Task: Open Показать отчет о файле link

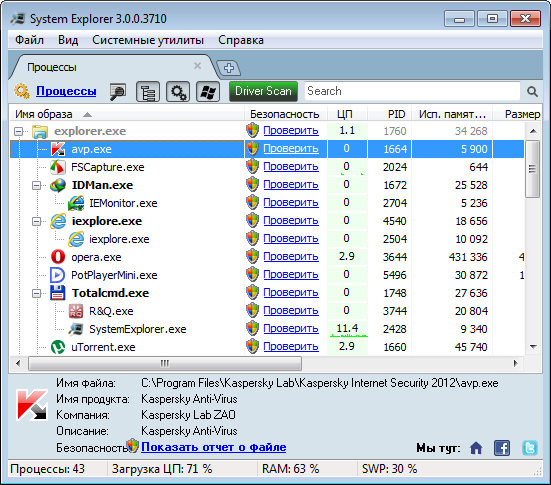Action: coord(214,447)
